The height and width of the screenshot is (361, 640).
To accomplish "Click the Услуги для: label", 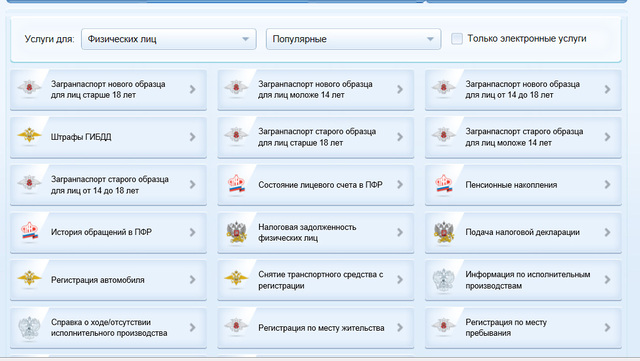I will [49, 39].
